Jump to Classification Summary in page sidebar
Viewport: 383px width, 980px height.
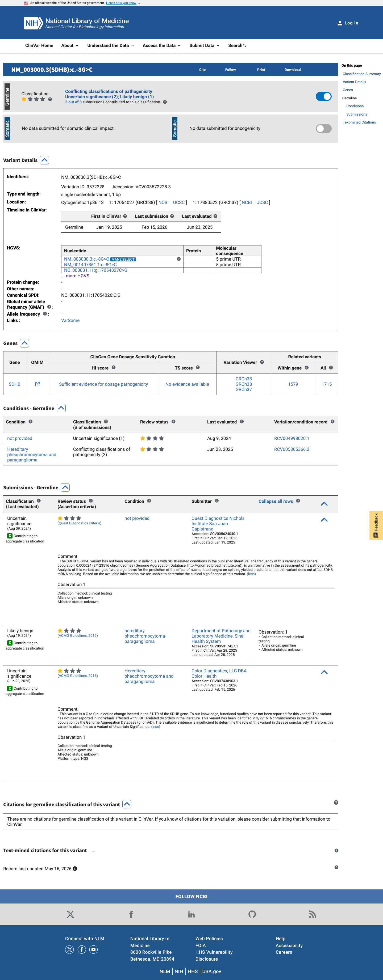[362, 74]
